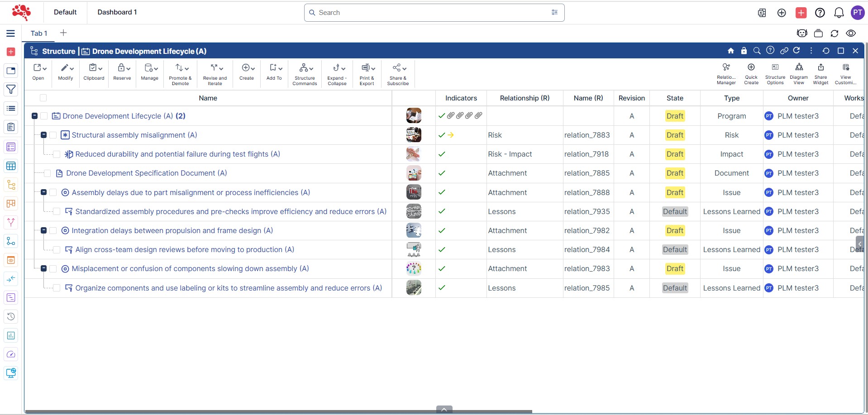Image resolution: width=868 pixels, height=415 pixels.
Task: Select the checkbox for Structural assembly misalignment
Action: coord(53,135)
